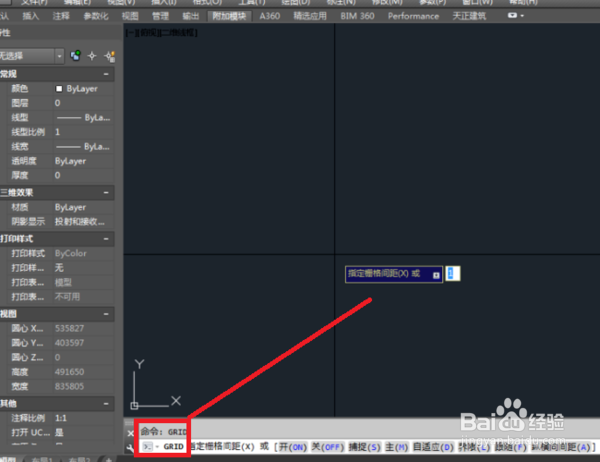Open command line customize wrench icon
The height and width of the screenshot is (462, 600).
pyautogui.click(x=130, y=447)
